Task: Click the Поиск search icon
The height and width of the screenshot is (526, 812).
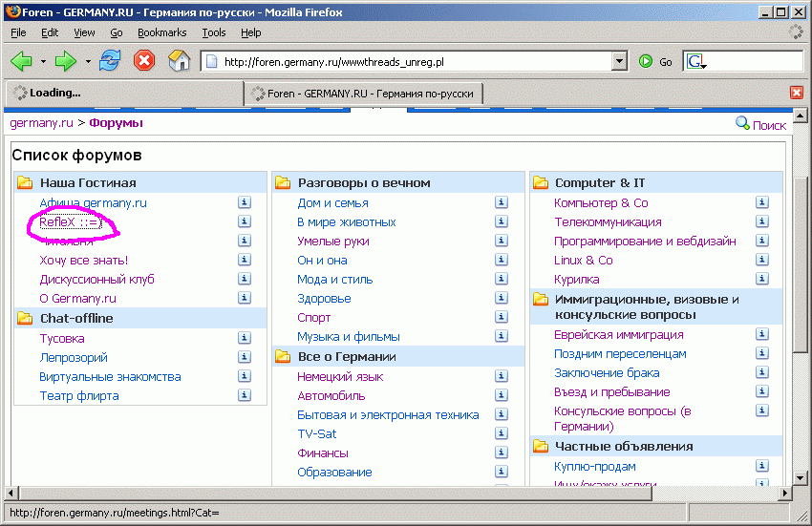Action: click(x=742, y=124)
